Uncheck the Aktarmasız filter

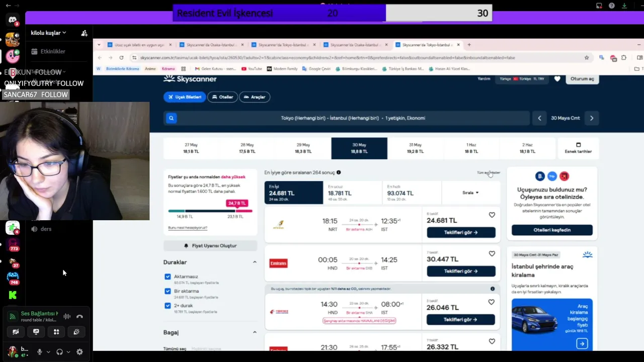click(168, 277)
